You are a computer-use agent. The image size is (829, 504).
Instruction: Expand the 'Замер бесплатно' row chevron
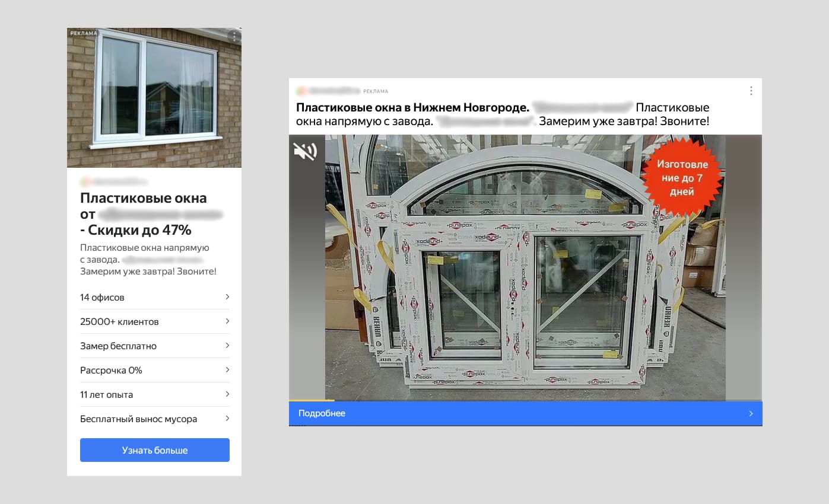pyautogui.click(x=227, y=346)
